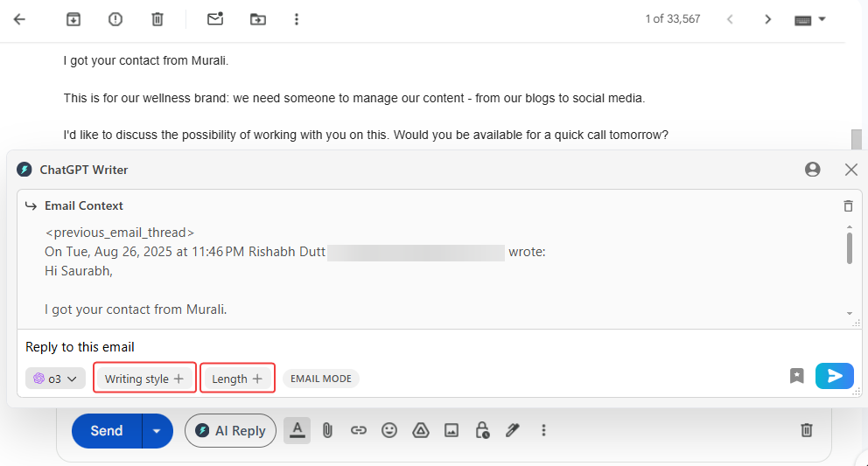Open more send options dropdown
Screen dimensions: 868x466
coord(157,430)
